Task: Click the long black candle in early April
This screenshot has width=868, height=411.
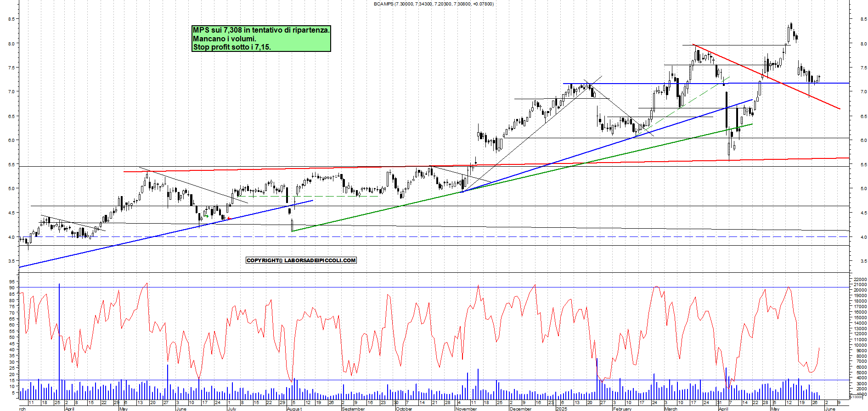Action: (x=726, y=110)
